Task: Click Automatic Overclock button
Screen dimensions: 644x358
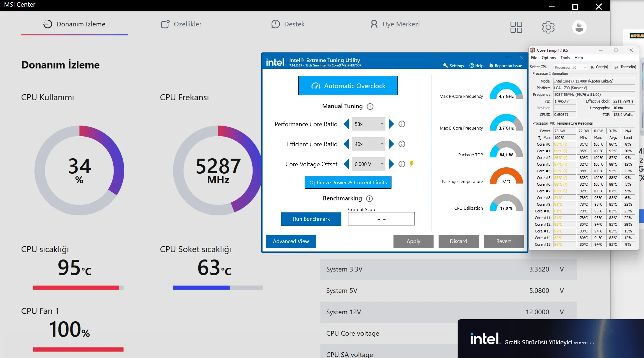Action: 348,85
